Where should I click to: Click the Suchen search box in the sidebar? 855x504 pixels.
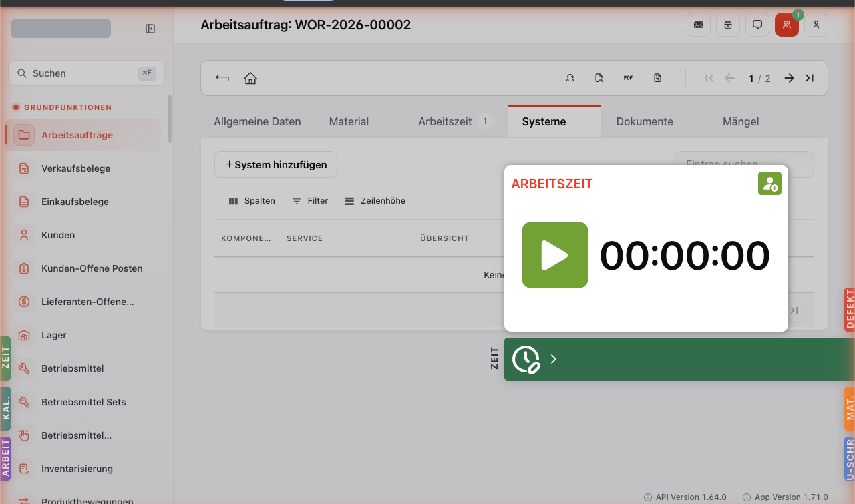pyautogui.click(x=86, y=73)
